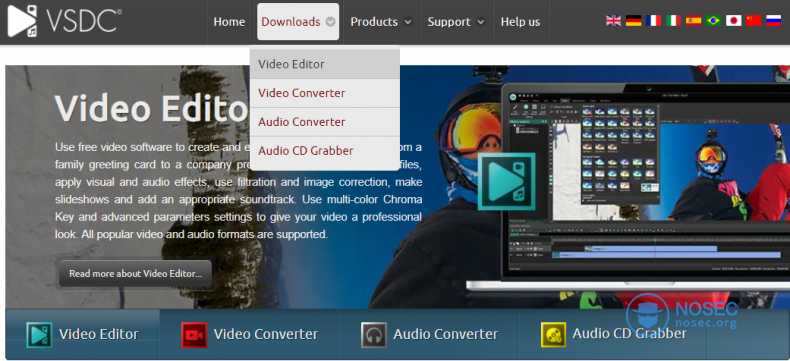Click the large VSDC play icon beside laptop
Viewport: 790px width, 361px height.
(x=506, y=181)
